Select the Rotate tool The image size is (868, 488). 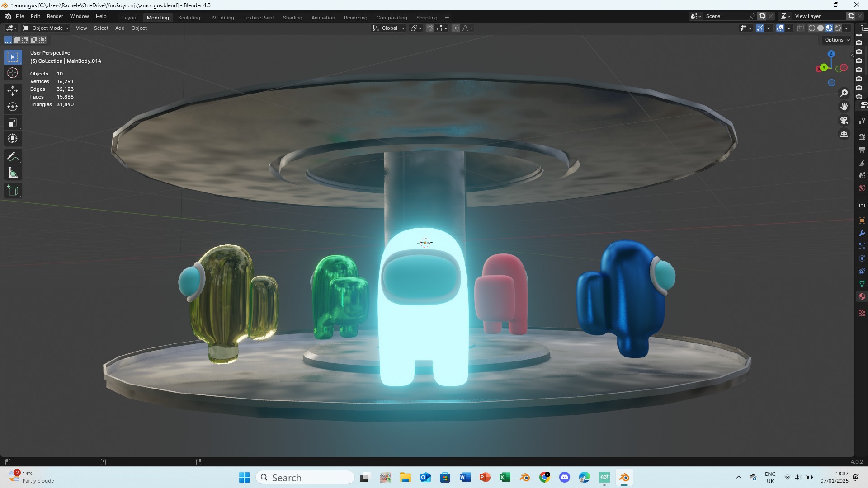point(13,107)
